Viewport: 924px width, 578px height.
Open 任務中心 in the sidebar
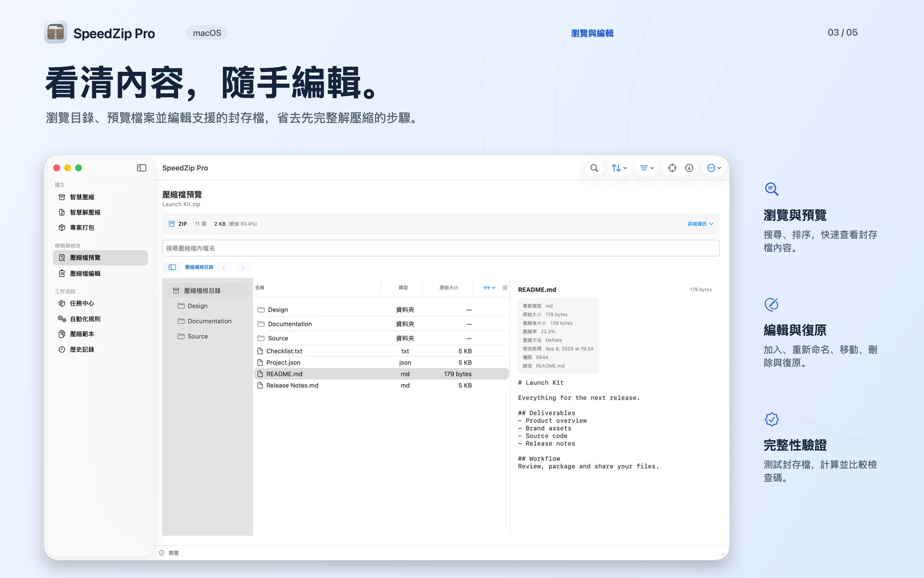(100, 303)
